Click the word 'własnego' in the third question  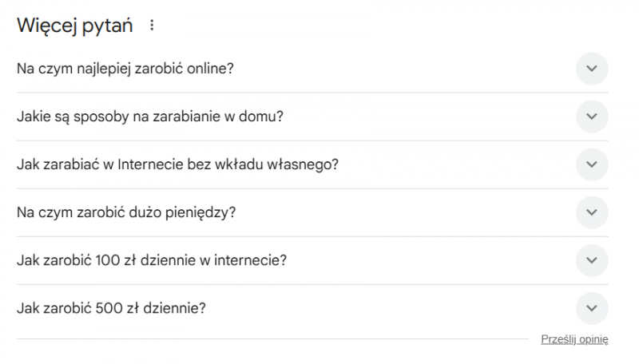pyautogui.click(x=311, y=164)
